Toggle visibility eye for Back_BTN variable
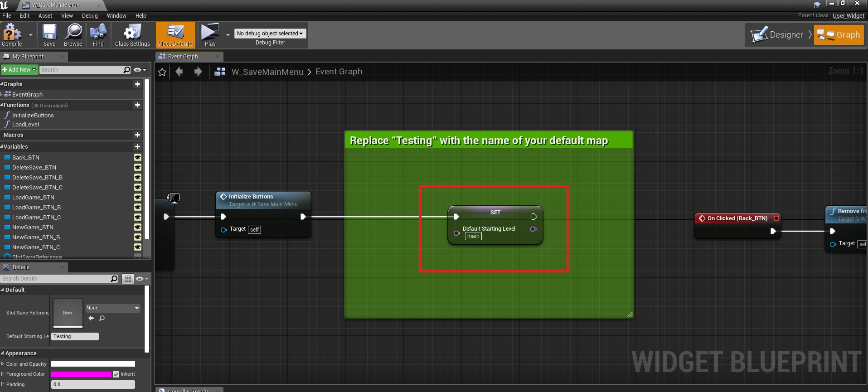The image size is (868, 392). click(x=138, y=158)
